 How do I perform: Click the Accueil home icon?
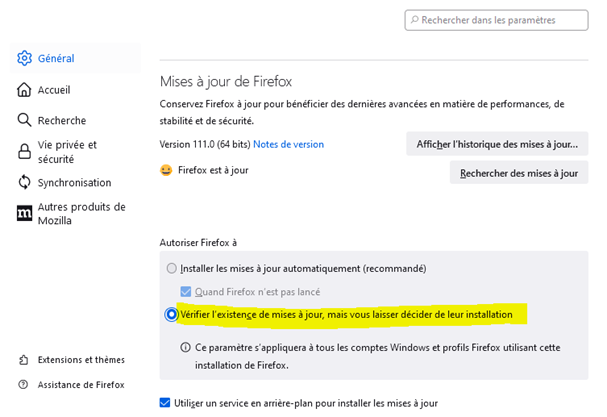click(x=25, y=90)
